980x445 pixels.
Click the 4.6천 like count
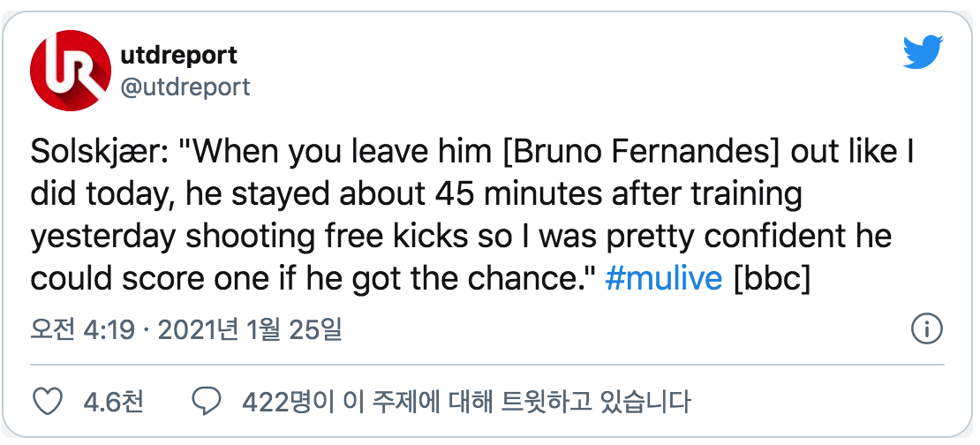pyautogui.click(x=113, y=402)
